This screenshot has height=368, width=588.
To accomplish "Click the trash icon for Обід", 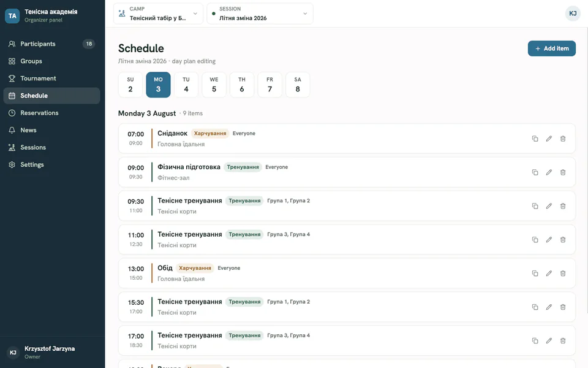I will click(x=563, y=274).
